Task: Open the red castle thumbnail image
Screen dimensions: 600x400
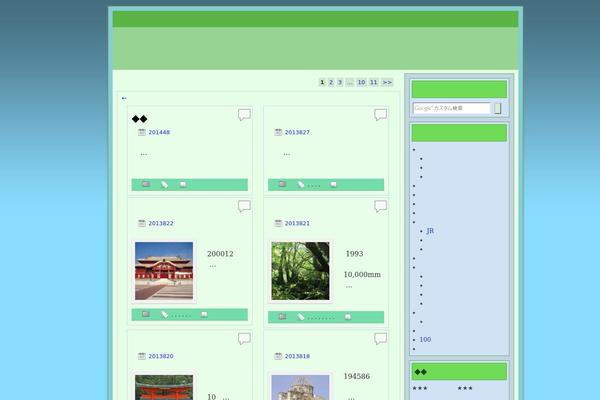Action: (x=164, y=271)
